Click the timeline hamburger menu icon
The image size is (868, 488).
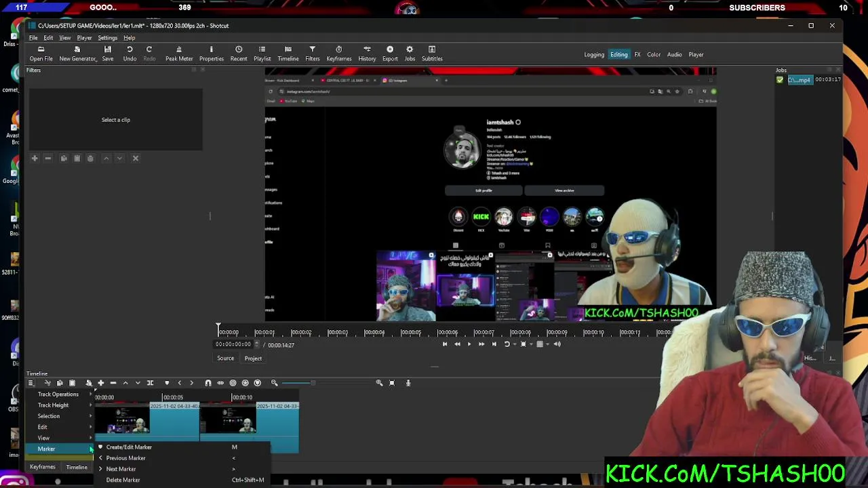tap(31, 383)
